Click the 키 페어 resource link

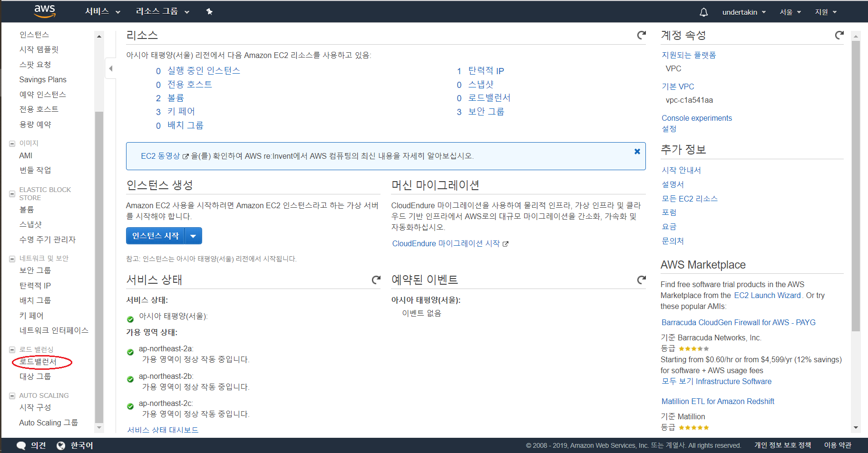pyautogui.click(x=181, y=111)
